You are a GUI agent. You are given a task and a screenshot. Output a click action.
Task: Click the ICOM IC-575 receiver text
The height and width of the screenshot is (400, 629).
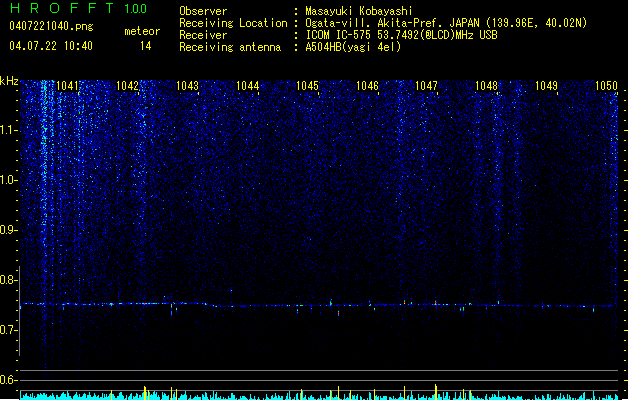point(402,35)
